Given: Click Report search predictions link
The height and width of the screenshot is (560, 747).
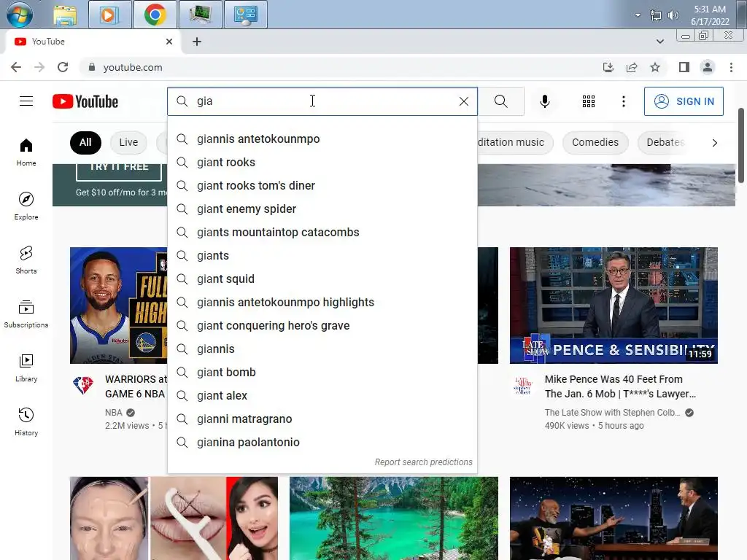Looking at the screenshot, I should pyautogui.click(x=424, y=462).
